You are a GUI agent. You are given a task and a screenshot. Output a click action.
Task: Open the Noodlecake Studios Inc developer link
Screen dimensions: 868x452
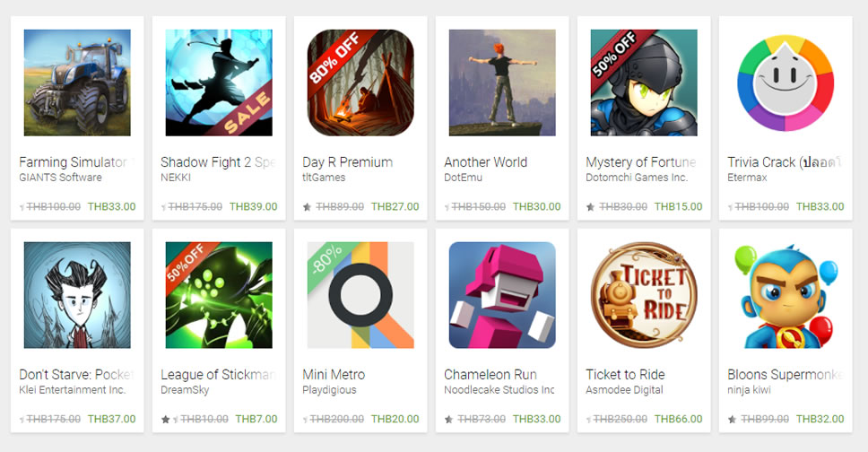[499, 389]
